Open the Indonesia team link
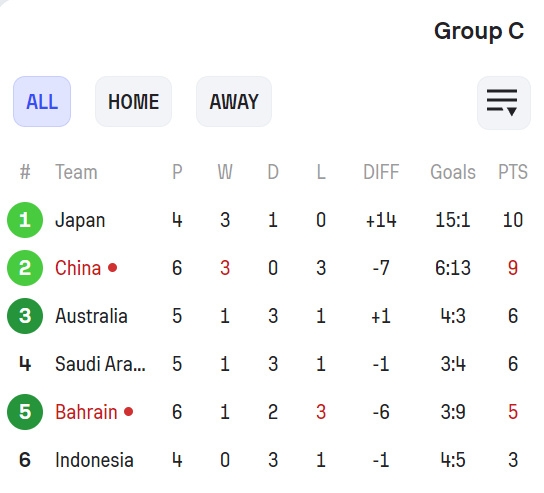The image size is (544, 493). [x=94, y=460]
